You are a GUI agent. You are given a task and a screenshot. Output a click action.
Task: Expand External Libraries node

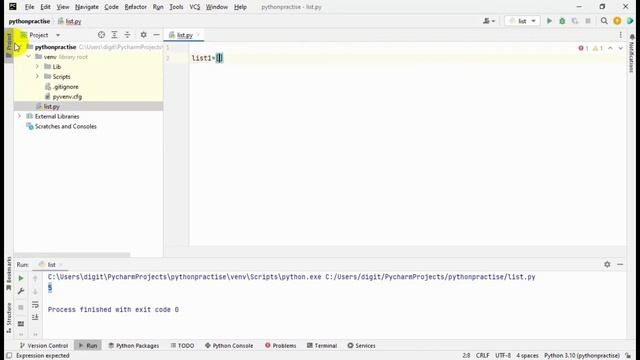pos(19,116)
